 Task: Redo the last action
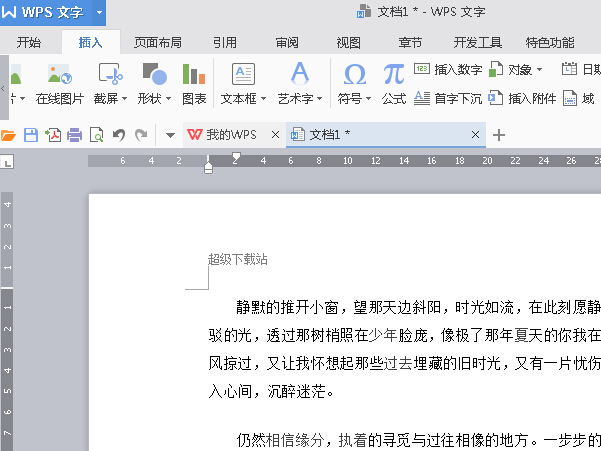(x=141, y=135)
